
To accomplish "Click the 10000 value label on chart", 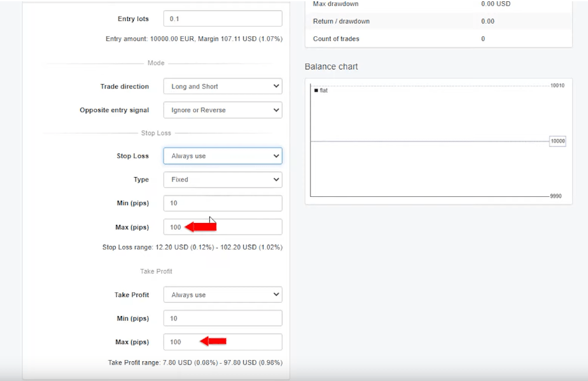I will click(557, 141).
